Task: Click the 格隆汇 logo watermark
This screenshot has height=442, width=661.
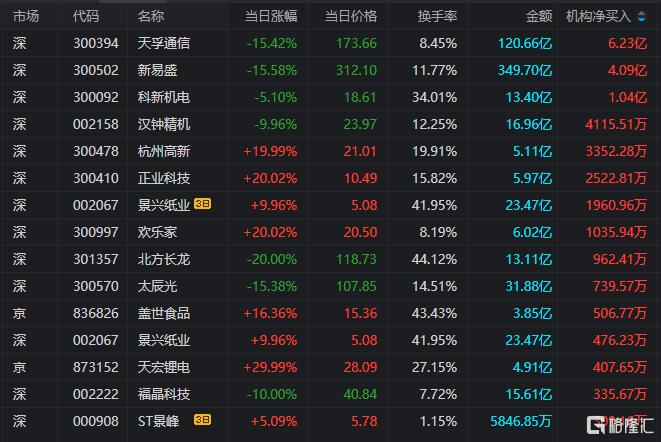Action: point(620,425)
